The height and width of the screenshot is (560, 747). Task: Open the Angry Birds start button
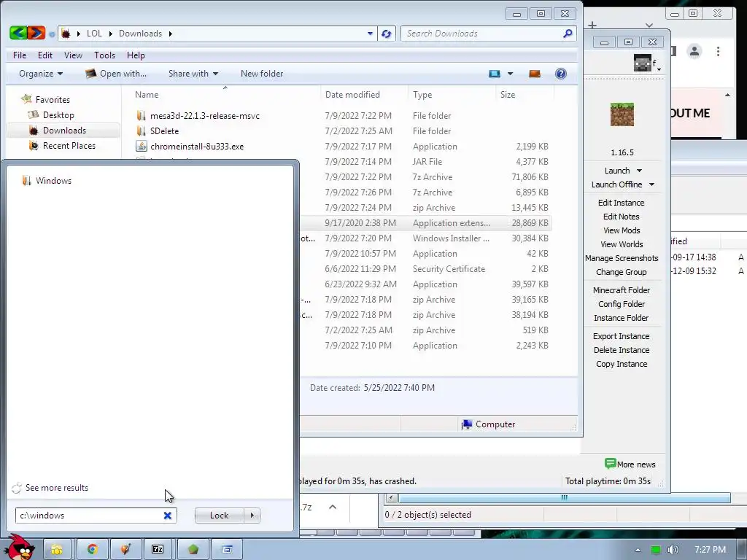click(x=20, y=548)
